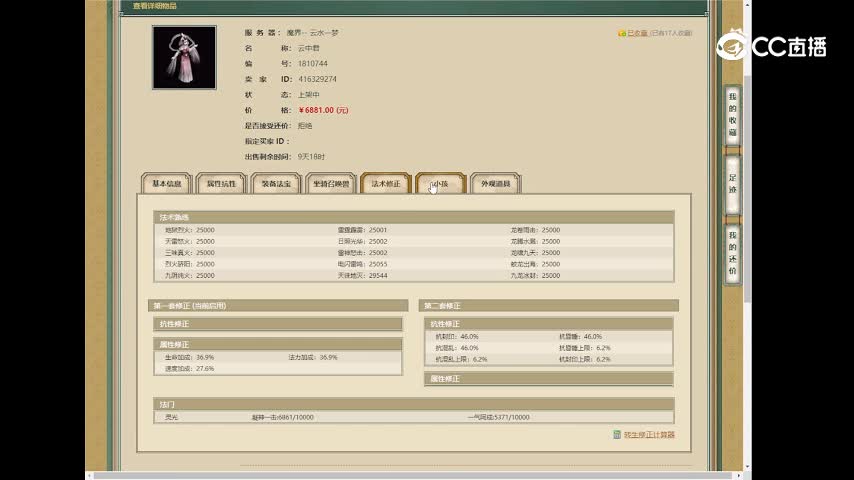Open the 装备法宝 tab
The height and width of the screenshot is (480, 854).
point(276,184)
